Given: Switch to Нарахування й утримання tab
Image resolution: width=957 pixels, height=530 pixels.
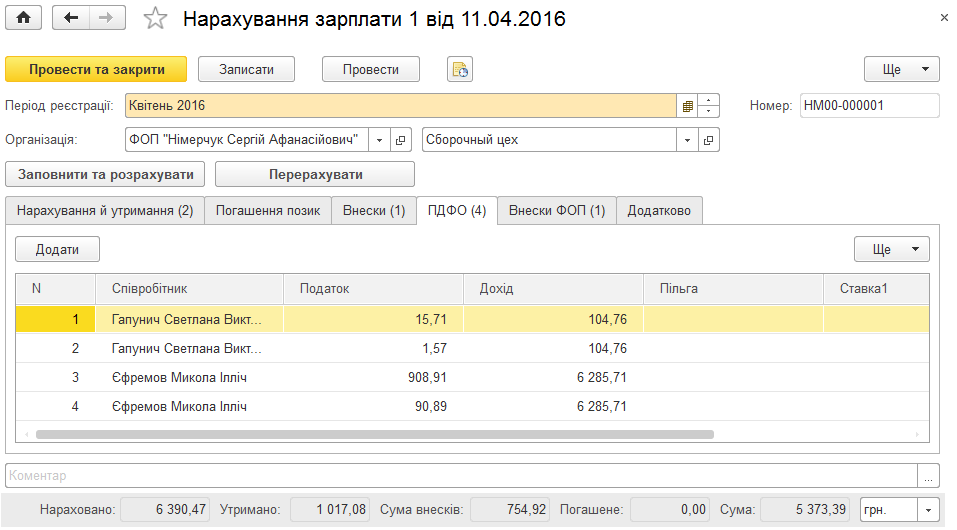Looking at the screenshot, I should 105,211.
